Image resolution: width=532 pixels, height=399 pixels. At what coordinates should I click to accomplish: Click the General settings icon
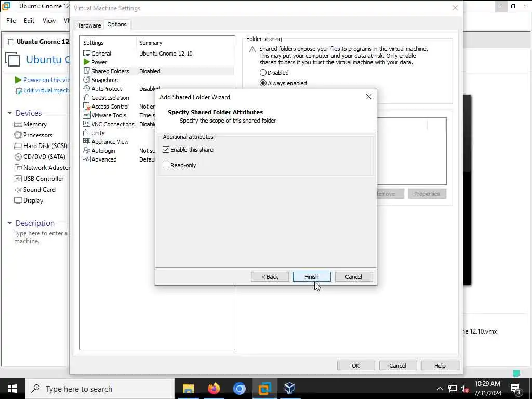[87, 54]
